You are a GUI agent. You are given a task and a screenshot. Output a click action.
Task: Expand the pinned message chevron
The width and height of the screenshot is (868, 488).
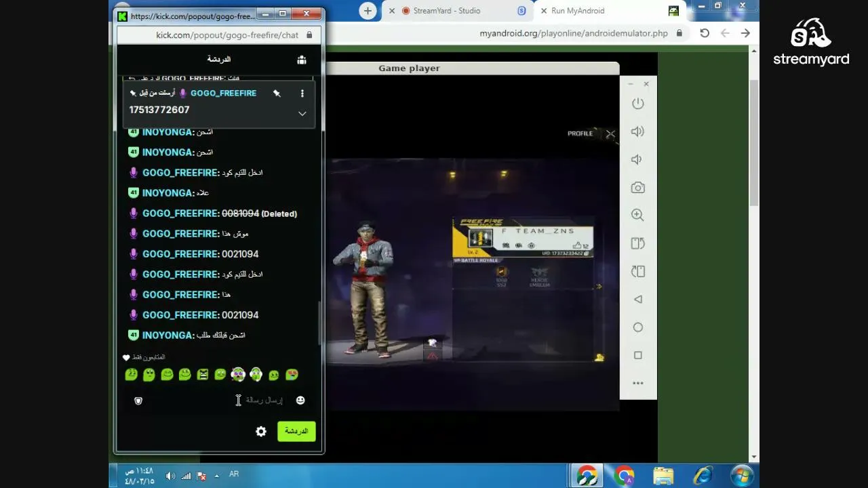(x=302, y=113)
